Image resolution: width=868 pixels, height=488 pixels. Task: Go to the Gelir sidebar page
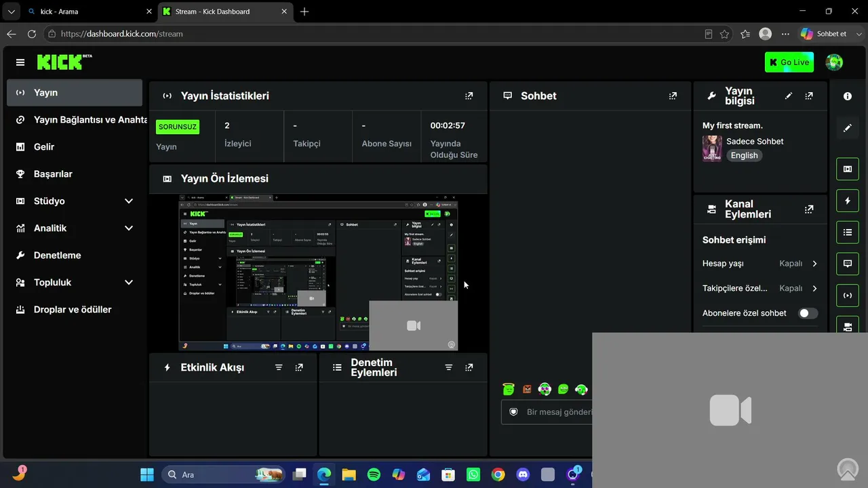point(75,147)
